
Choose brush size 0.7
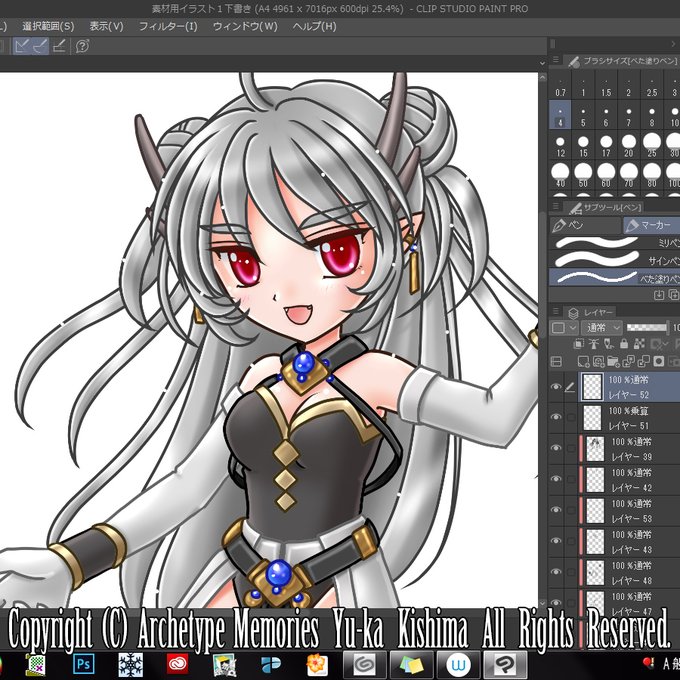coord(560,86)
